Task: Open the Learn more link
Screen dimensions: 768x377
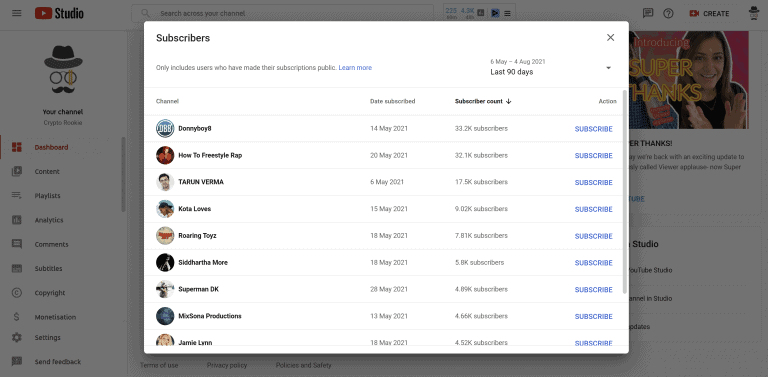Action: (355, 68)
